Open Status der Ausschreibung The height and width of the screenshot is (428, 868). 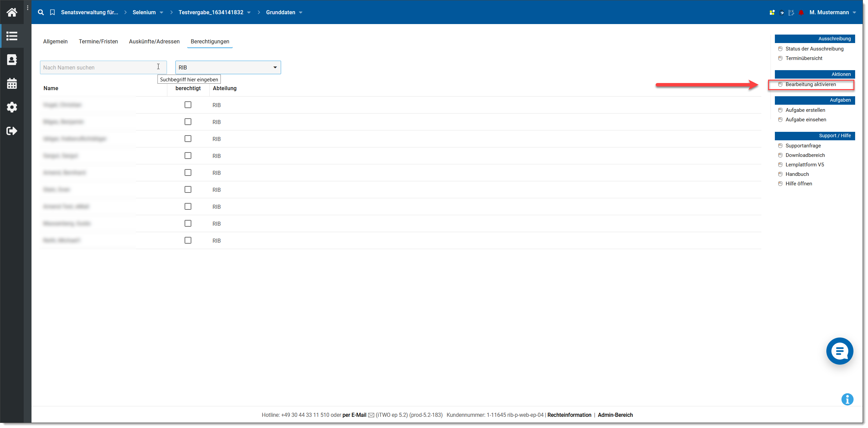point(814,49)
